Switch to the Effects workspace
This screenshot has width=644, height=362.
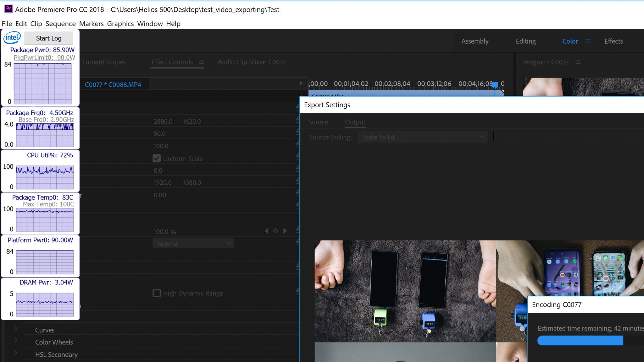pyautogui.click(x=613, y=41)
